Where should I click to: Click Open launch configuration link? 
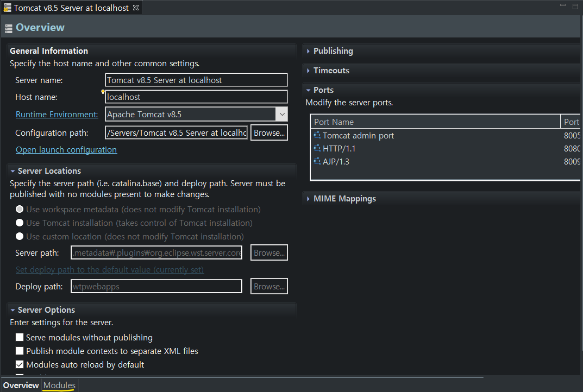pyautogui.click(x=66, y=150)
